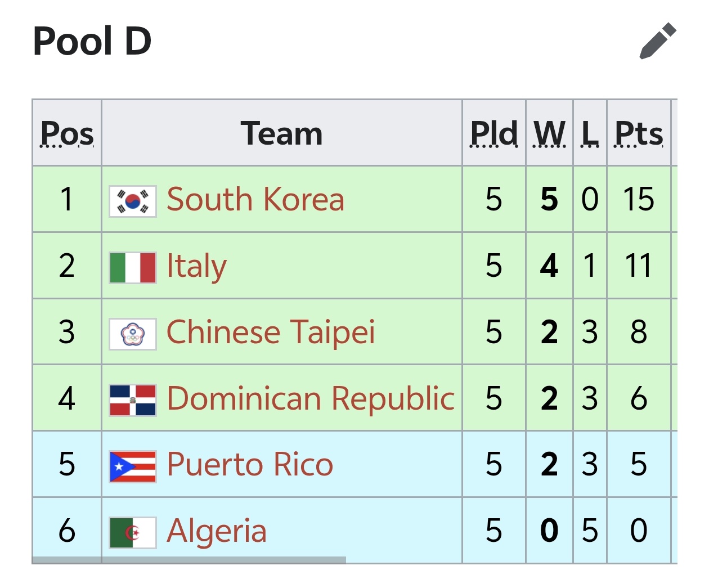Viewport: 709px width, 588px height.
Task: Open the Italy team link
Action: 196,266
